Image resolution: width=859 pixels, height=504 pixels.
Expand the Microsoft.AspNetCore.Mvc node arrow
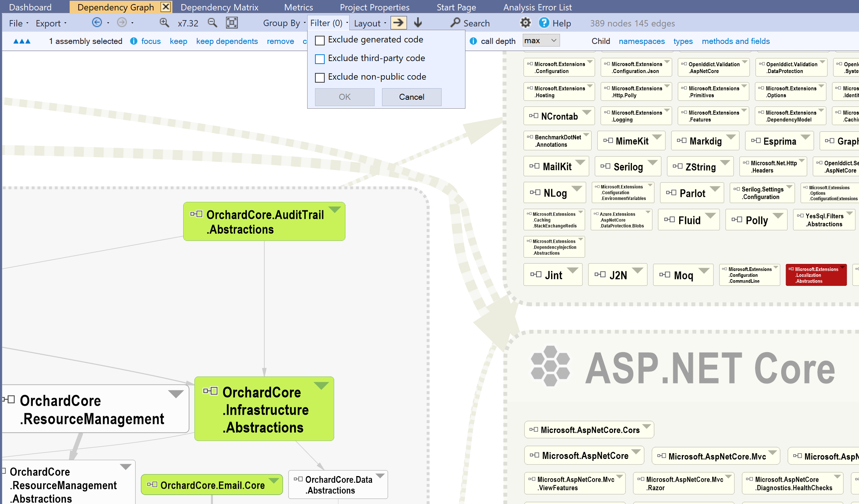[x=773, y=453]
